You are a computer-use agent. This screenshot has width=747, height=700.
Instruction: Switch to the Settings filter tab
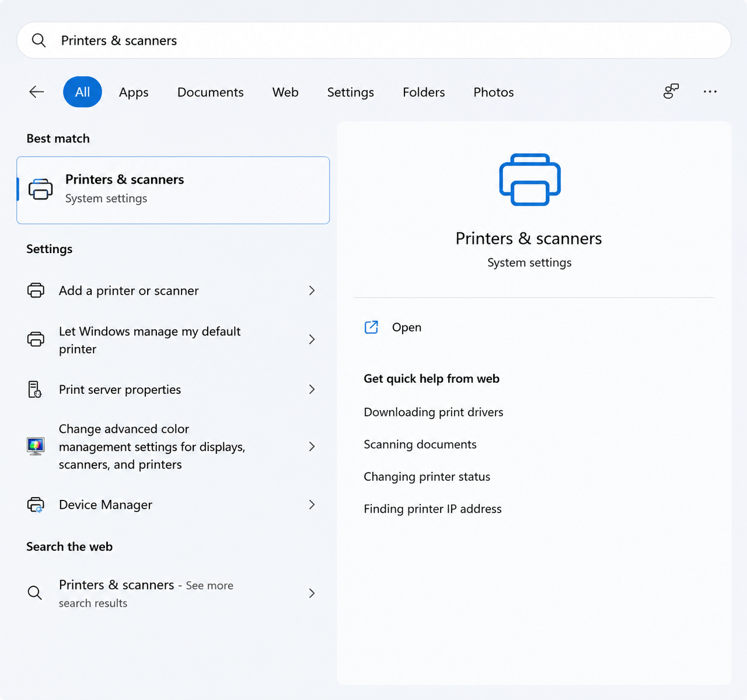tap(351, 92)
